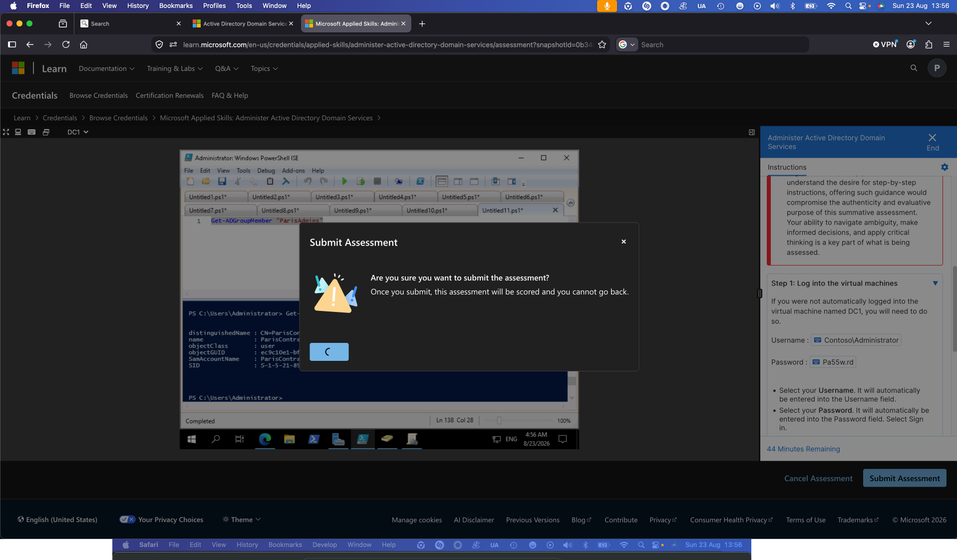Screen dimensions: 957x560
Task: Open Bookmarks in Firefox menu bar
Action: click(x=176, y=6)
